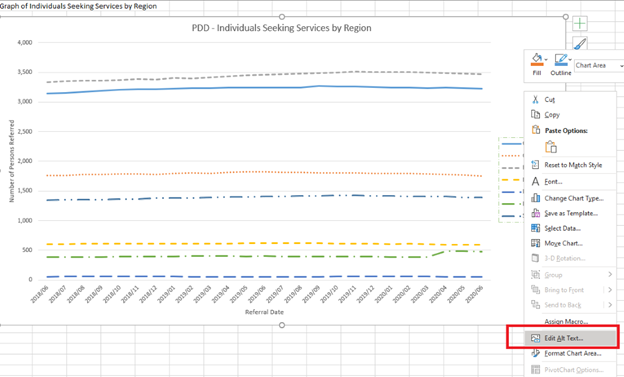Viewport: 624px width, 377px height.
Task: Expand Send to Back submenu arrow
Action: (x=610, y=305)
